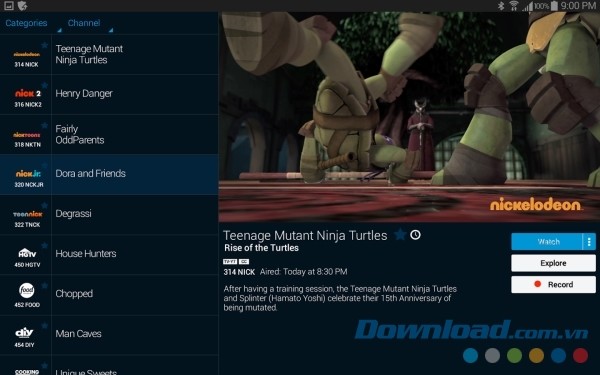Screen dimensions: 600x375
Task: Click the Aired: Today at 8:30 PM text
Action: coord(303,272)
